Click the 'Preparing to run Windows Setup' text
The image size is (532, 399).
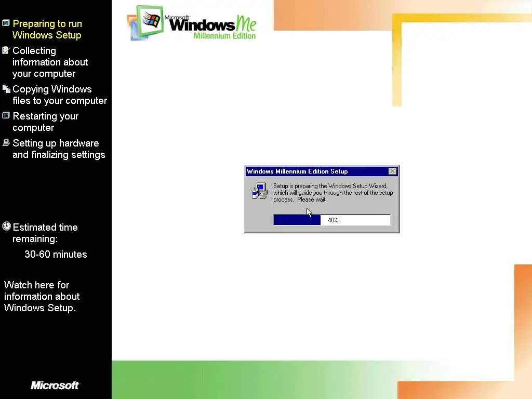[x=47, y=29]
